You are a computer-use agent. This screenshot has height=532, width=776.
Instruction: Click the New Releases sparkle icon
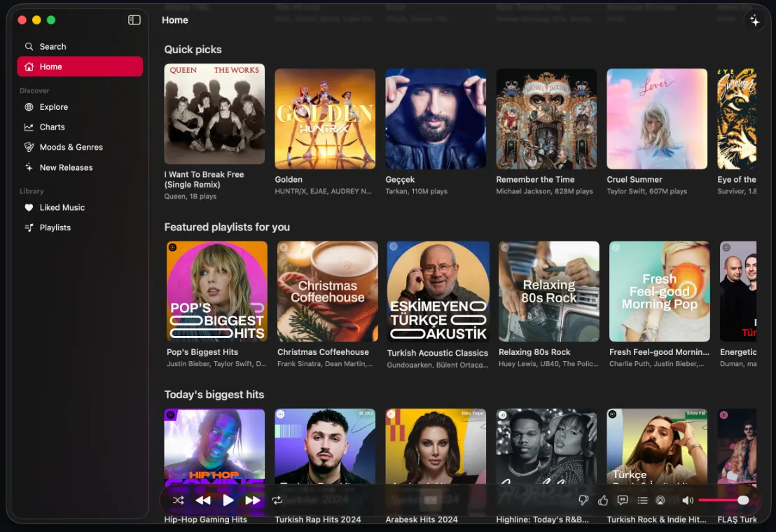point(29,167)
